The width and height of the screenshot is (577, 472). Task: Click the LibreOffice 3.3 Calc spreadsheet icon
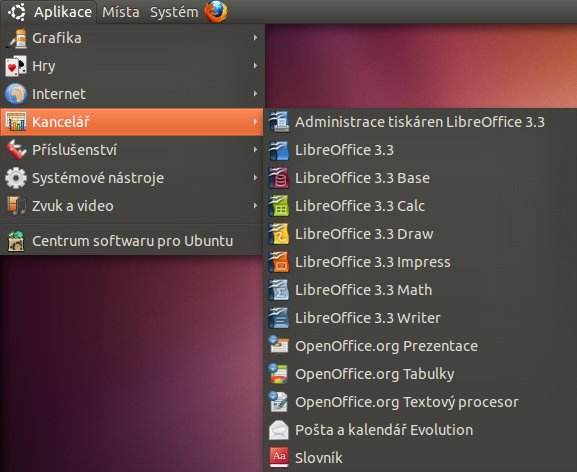click(x=279, y=206)
